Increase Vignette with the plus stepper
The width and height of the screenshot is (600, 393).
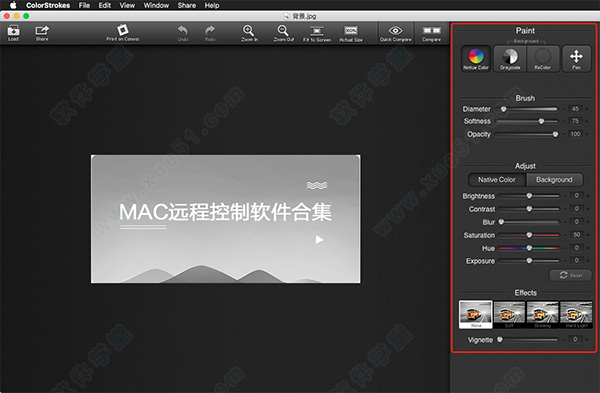pyautogui.click(x=587, y=339)
